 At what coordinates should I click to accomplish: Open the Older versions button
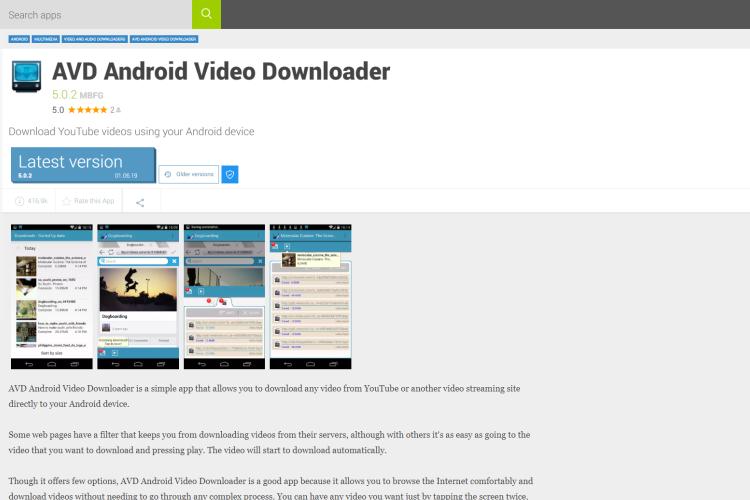(x=189, y=174)
